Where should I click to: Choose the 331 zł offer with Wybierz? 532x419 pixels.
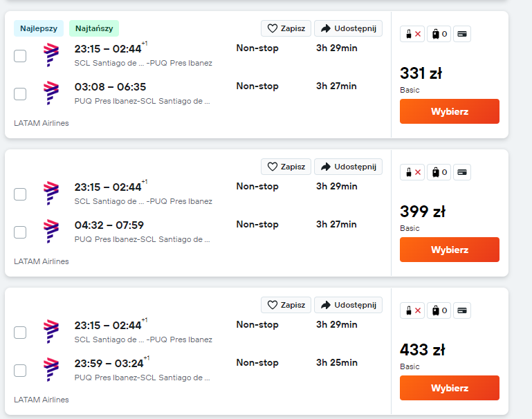click(450, 111)
